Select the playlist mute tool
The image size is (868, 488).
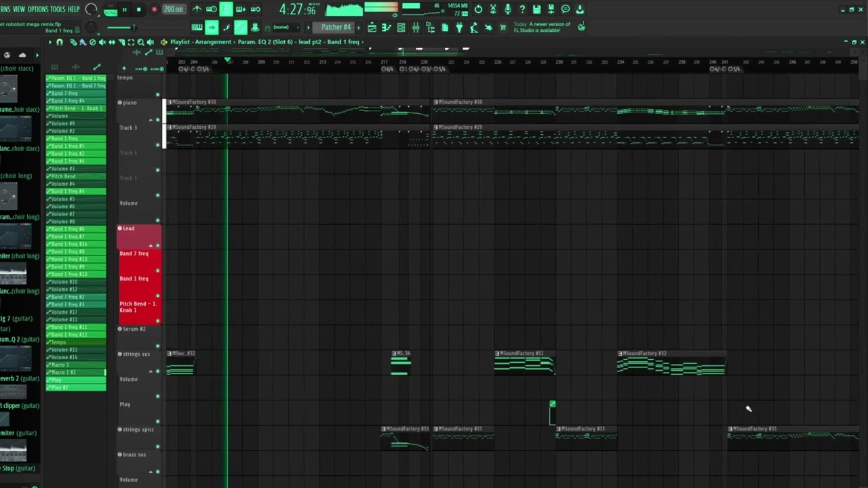(x=102, y=42)
